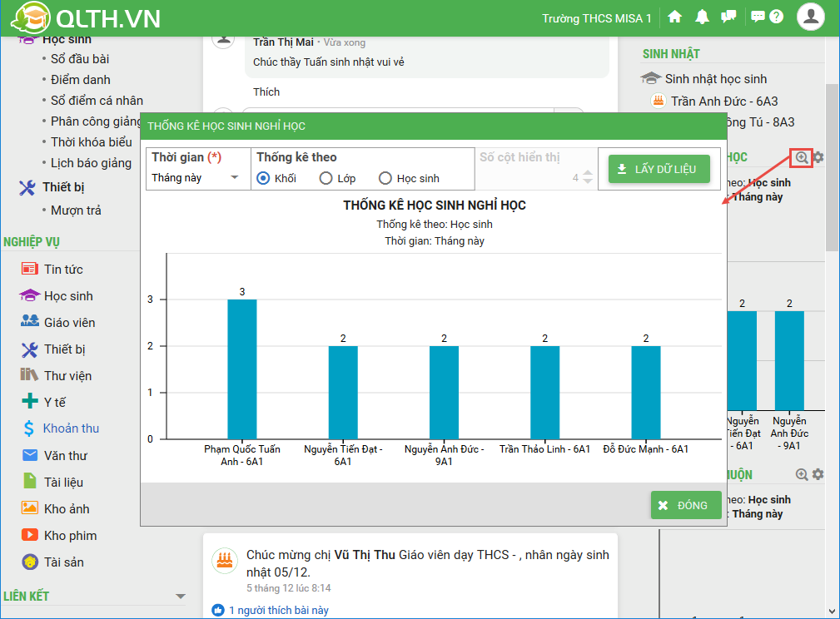This screenshot has height=619, width=840.
Task: Open chart settings gear beside highlighted magnifier
Action: point(818,157)
